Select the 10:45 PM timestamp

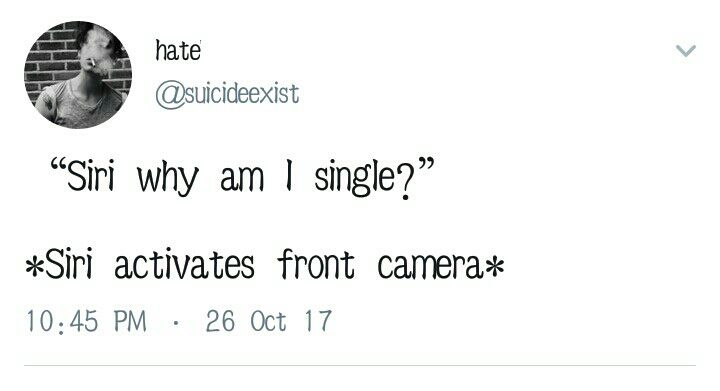[x=86, y=321]
